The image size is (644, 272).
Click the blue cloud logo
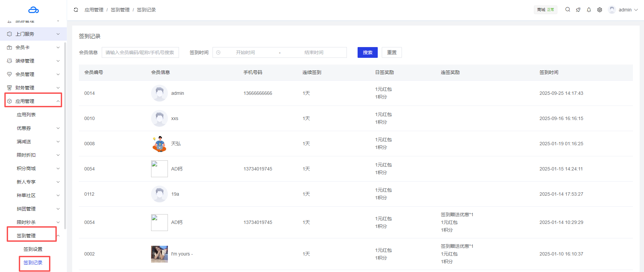33,10
